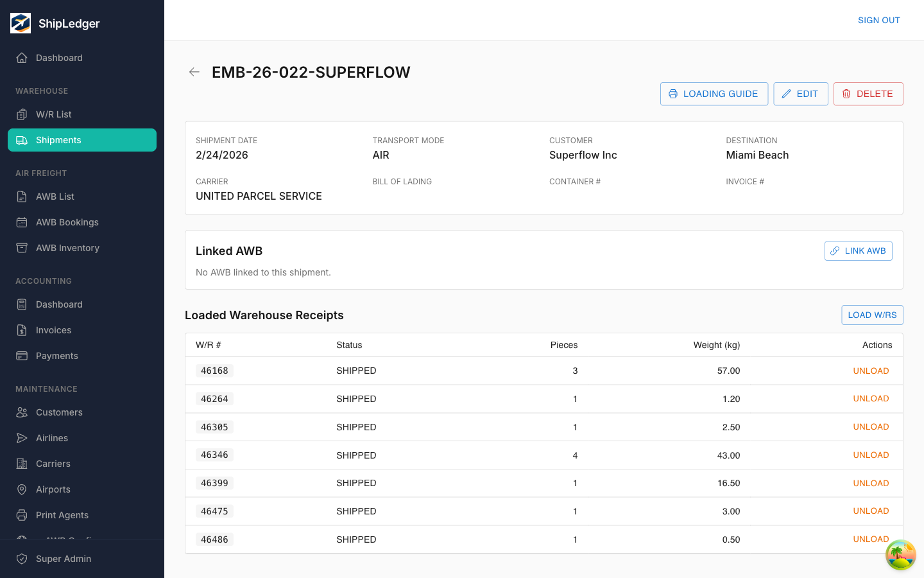
Task: Select Shipments in the sidebar
Action: coord(82,140)
